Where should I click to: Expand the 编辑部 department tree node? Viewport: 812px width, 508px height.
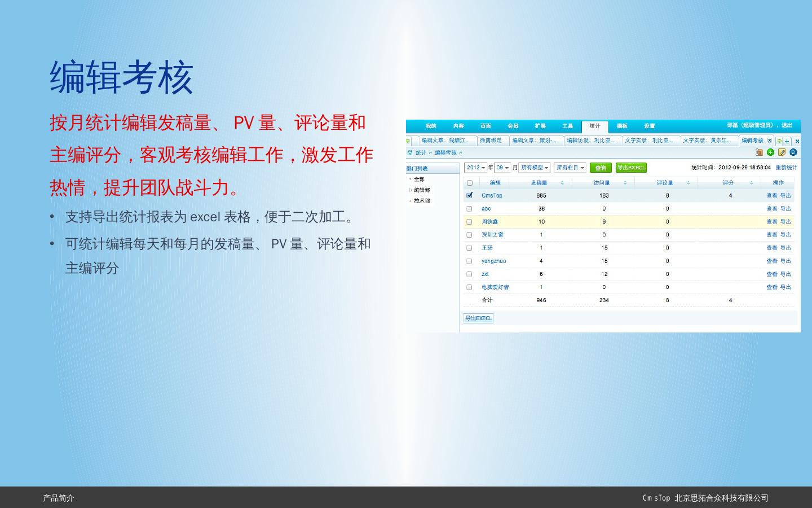(x=411, y=190)
